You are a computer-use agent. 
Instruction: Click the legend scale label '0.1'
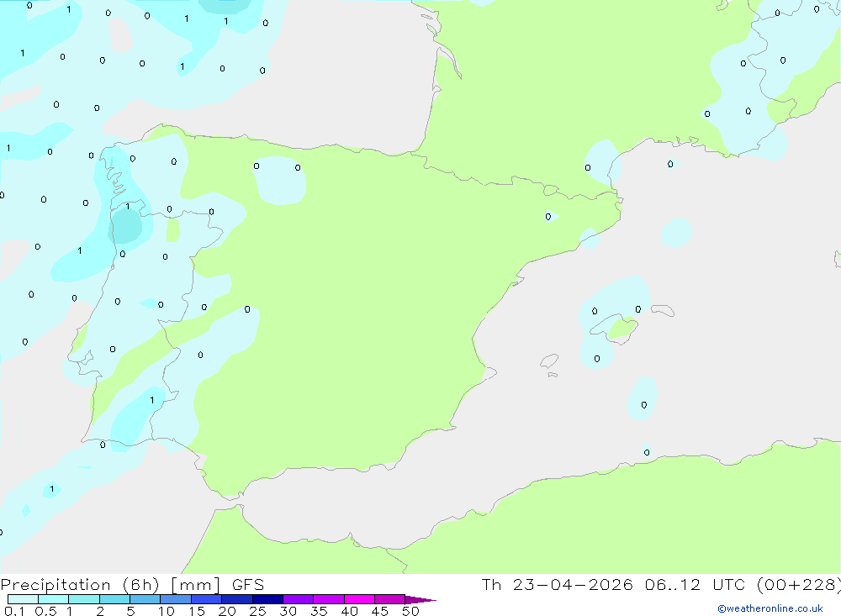14,611
